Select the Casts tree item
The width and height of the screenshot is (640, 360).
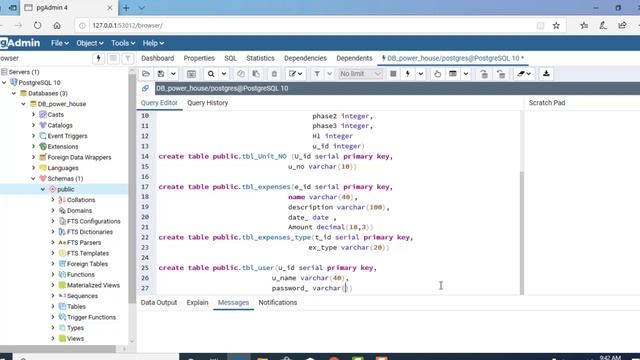click(56, 115)
